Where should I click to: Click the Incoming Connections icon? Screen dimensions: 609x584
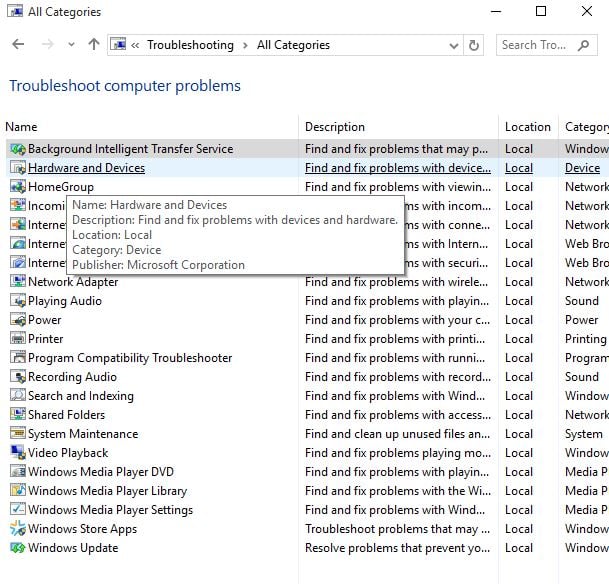[x=18, y=206]
